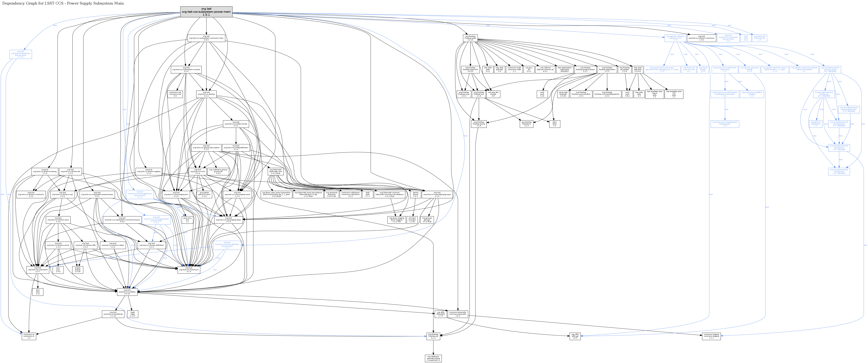Click the freehep-swing 2.0.8 node
The image size is (868, 363).
click(x=479, y=124)
